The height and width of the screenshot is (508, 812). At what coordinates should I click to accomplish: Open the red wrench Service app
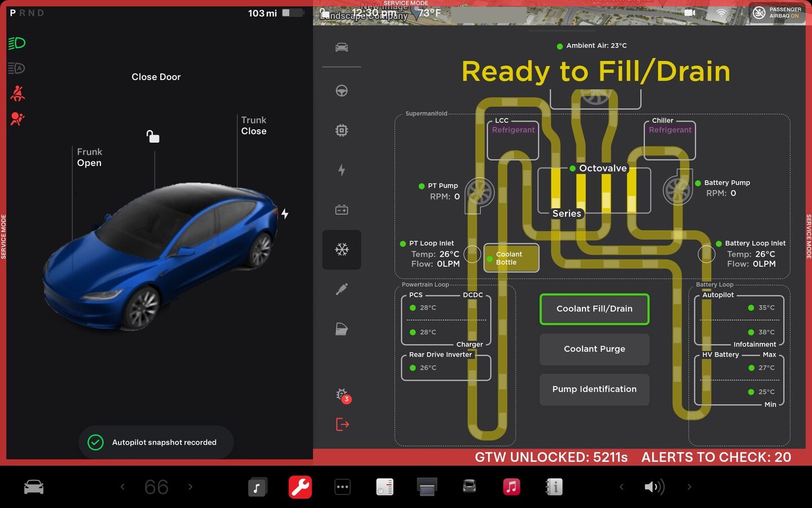pyautogui.click(x=300, y=487)
